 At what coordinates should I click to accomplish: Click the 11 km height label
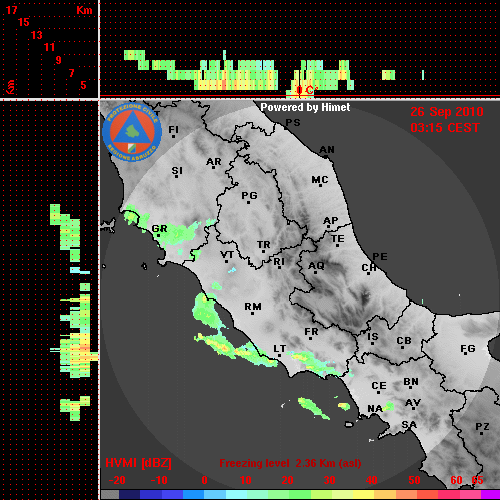click(49, 47)
